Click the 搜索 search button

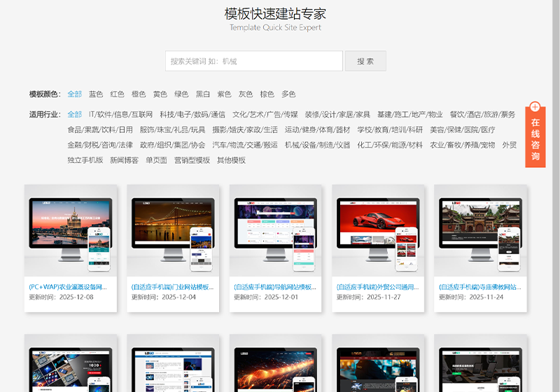coord(365,61)
